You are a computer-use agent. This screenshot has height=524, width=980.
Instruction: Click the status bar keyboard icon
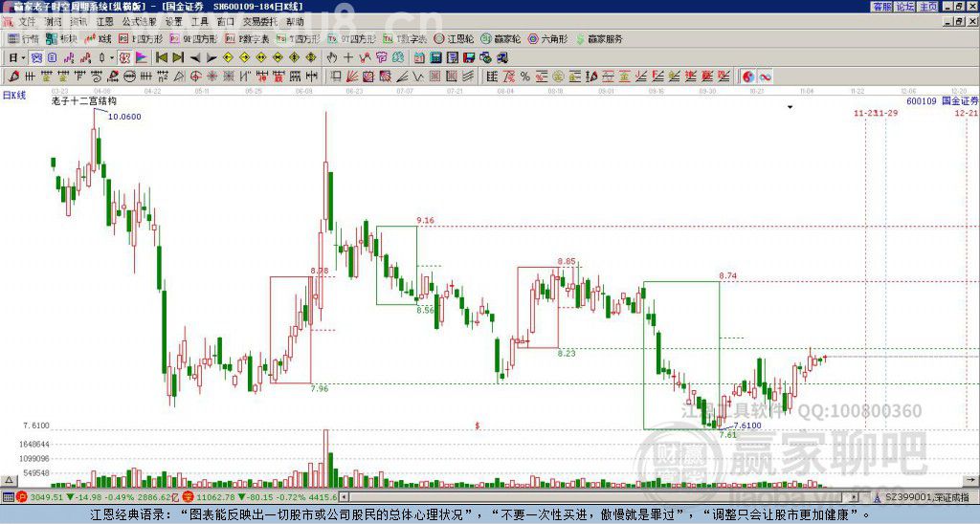(x=8, y=497)
